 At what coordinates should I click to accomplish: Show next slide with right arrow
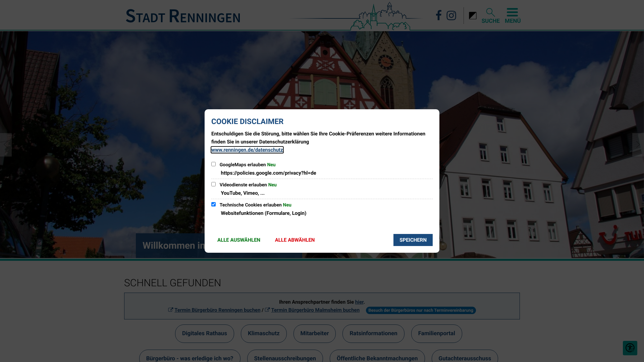pyautogui.click(x=638, y=145)
